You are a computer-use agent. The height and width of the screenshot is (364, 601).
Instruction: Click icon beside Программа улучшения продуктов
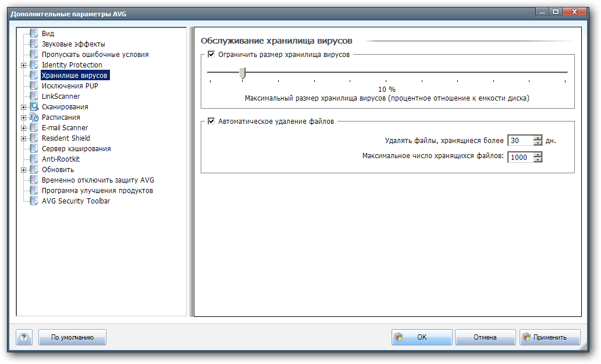point(34,190)
